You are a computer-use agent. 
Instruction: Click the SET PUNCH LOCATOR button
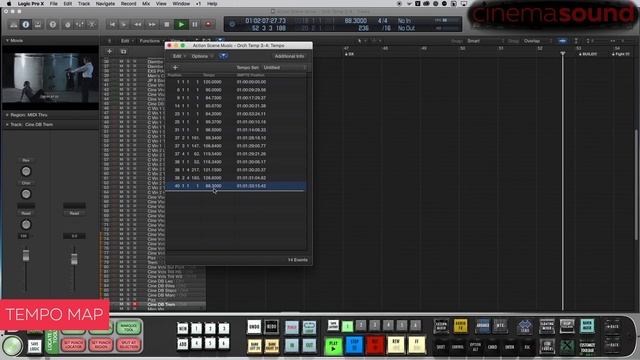click(x=73, y=344)
